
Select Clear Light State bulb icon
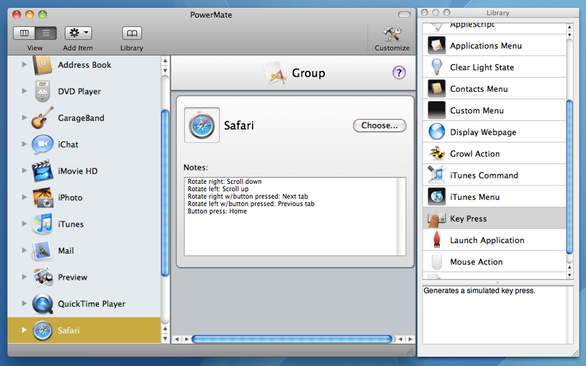(x=437, y=67)
